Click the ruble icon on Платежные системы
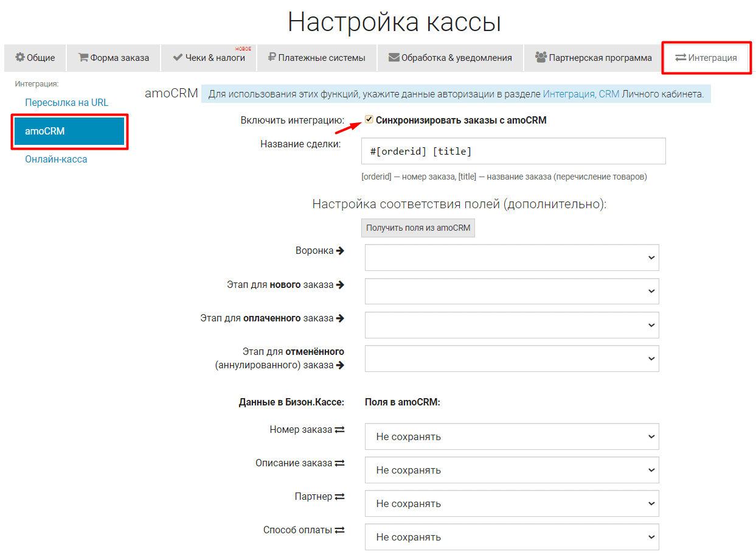The height and width of the screenshot is (557, 756). (272, 58)
